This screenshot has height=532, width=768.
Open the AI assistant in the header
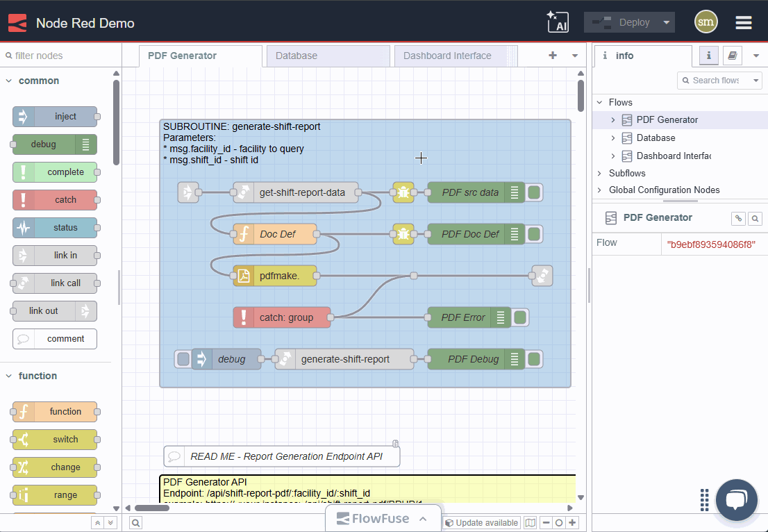(x=556, y=22)
